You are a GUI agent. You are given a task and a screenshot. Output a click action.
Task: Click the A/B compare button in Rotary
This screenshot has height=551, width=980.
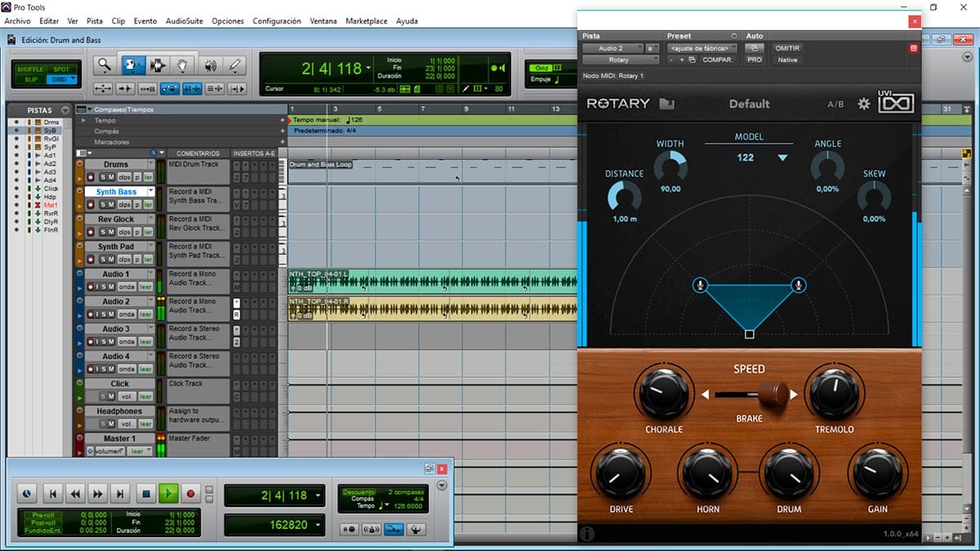point(835,104)
